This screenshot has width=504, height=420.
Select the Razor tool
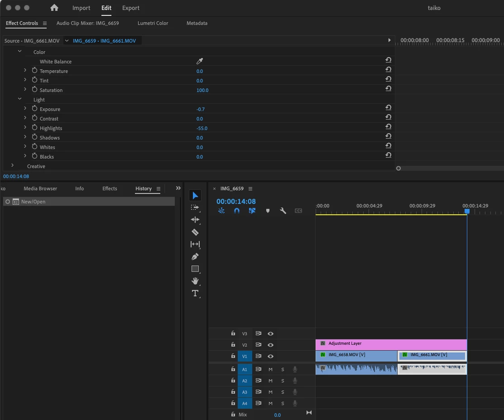click(x=195, y=232)
